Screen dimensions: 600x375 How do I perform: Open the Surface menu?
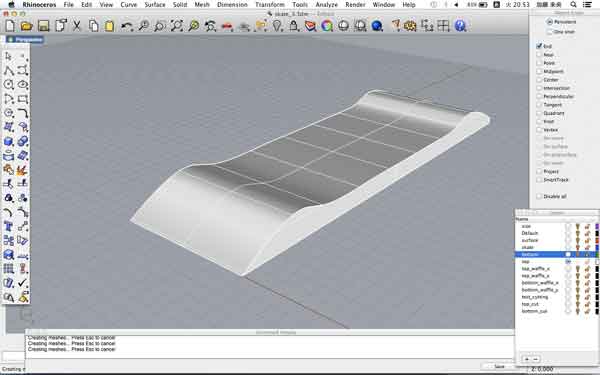[x=155, y=5]
